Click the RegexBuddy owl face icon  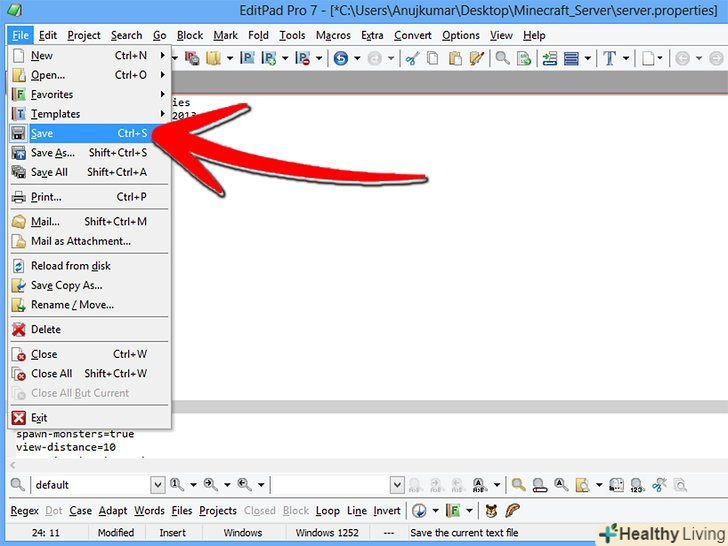click(x=491, y=511)
